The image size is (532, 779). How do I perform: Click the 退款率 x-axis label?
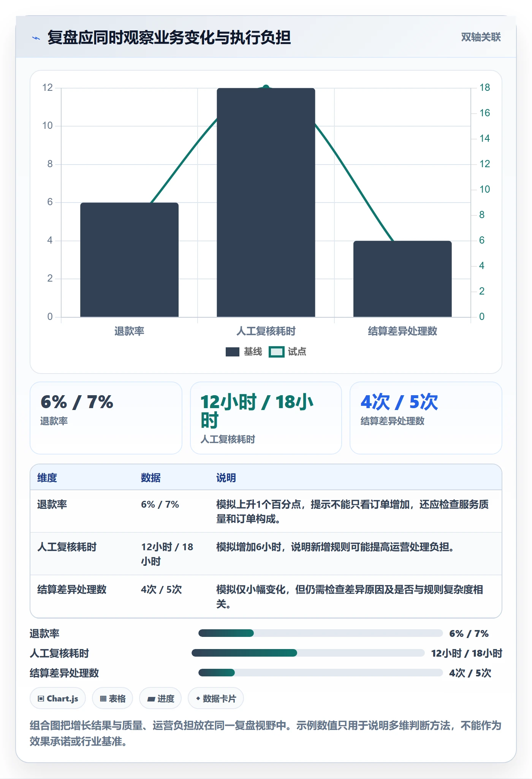point(129,331)
